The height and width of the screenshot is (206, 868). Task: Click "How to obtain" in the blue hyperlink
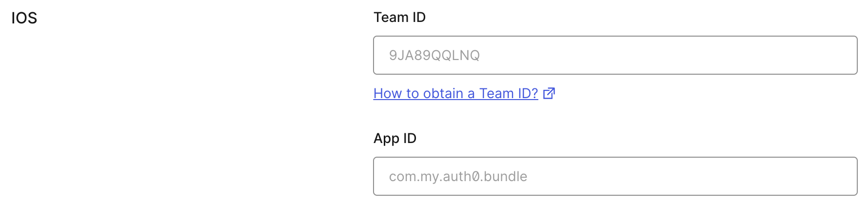coord(418,93)
